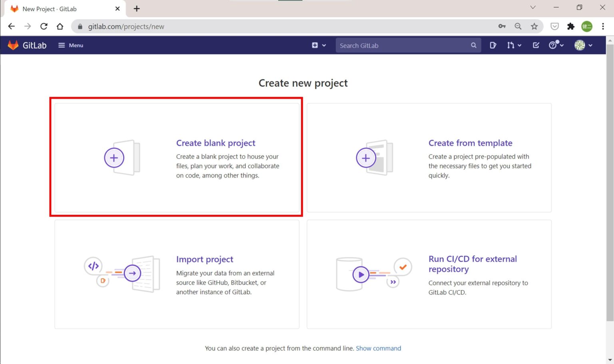
Task: Select the Import project card
Action: (x=176, y=274)
